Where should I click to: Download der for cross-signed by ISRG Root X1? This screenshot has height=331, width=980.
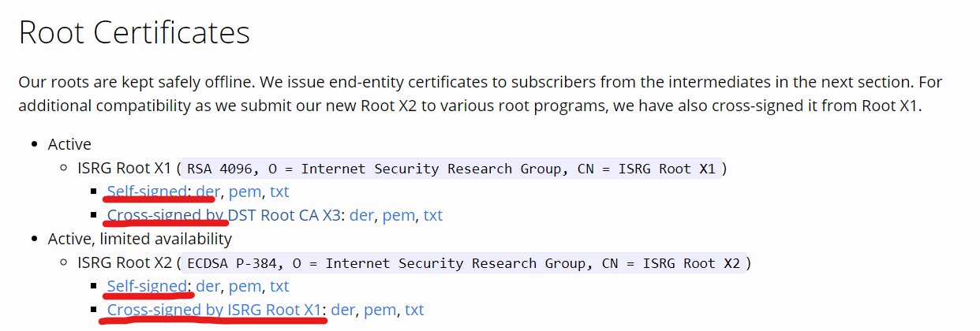pyautogui.click(x=343, y=310)
